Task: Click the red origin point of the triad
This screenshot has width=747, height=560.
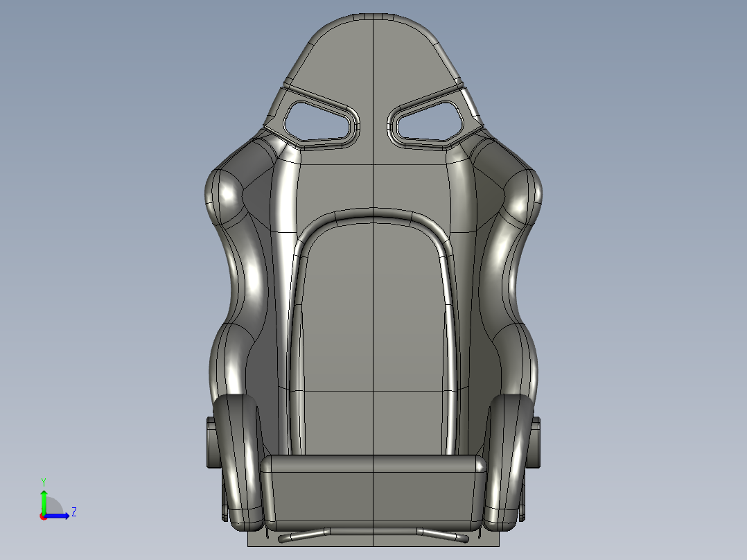Action: (x=43, y=516)
